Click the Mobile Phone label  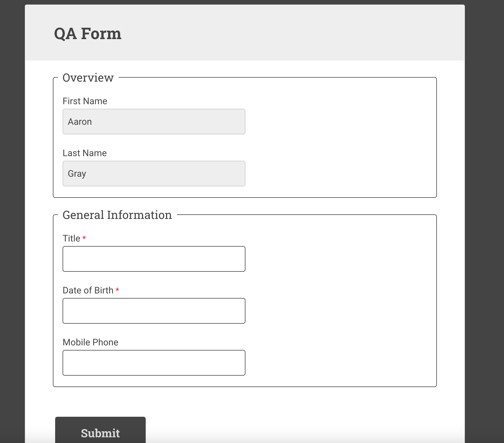(90, 342)
